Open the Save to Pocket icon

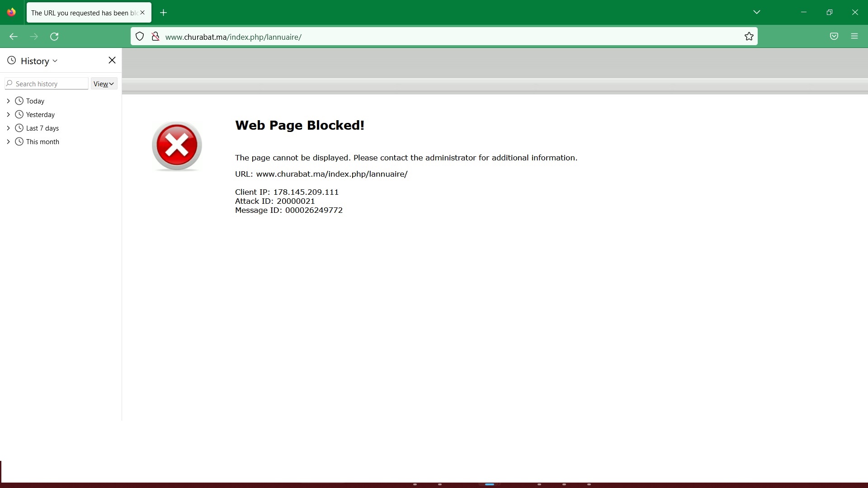click(x=834, y=37)
